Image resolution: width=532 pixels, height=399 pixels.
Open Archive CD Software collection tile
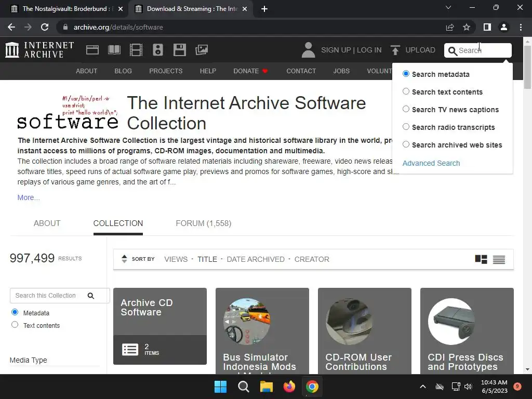click(x=160, y=326)
